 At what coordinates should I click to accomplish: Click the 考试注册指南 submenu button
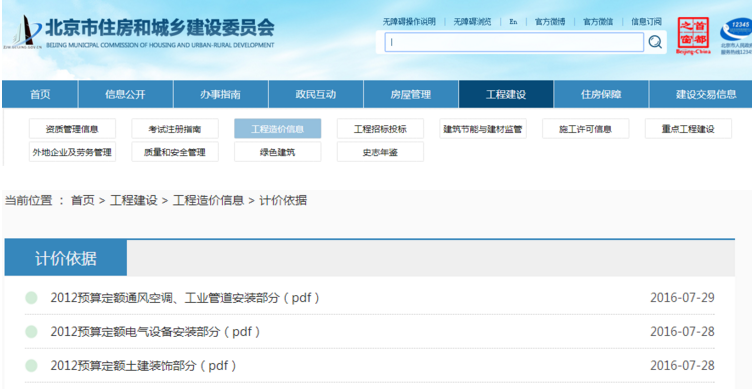tap(175, 129)
